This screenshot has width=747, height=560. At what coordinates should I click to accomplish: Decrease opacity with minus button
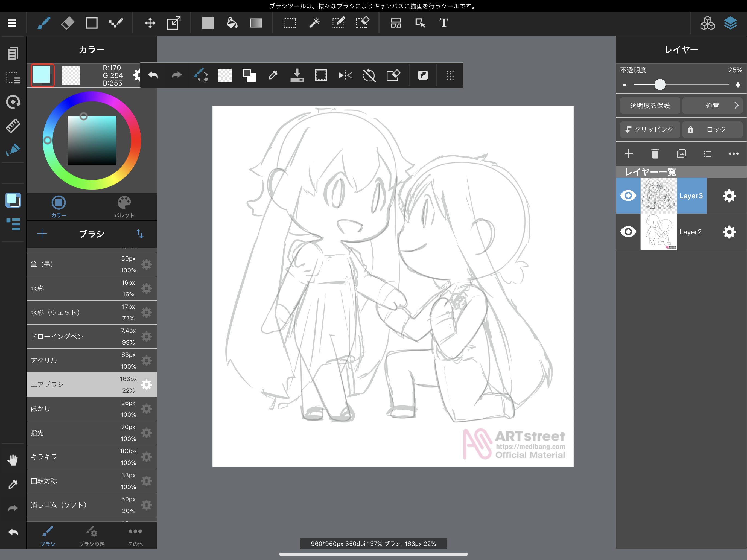pyautogui.click(x=625, y=85)
